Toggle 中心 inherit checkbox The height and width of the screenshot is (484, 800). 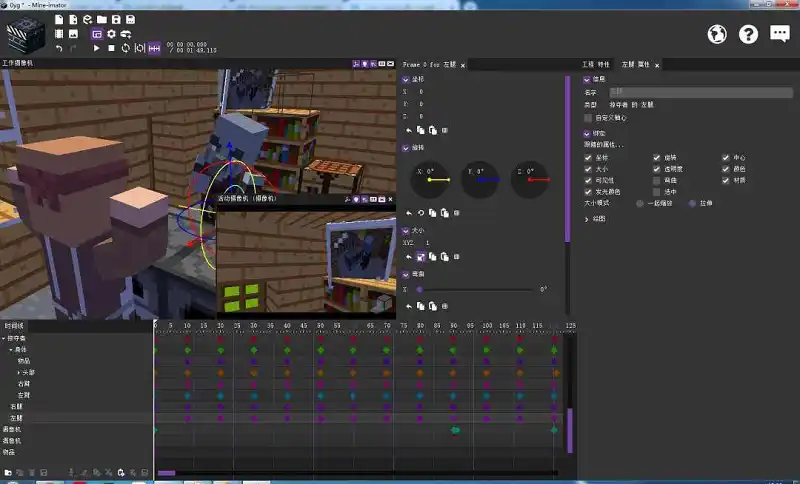(726, 158)
